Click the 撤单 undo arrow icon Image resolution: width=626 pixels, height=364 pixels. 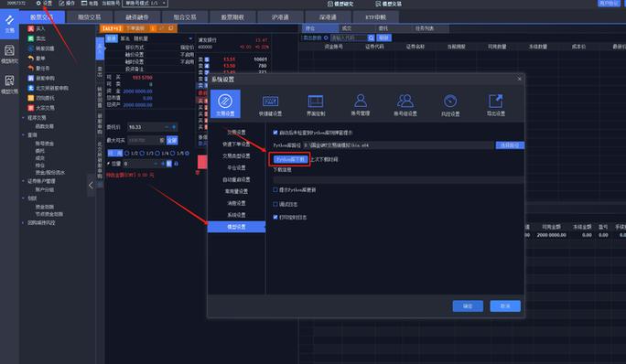31,59
